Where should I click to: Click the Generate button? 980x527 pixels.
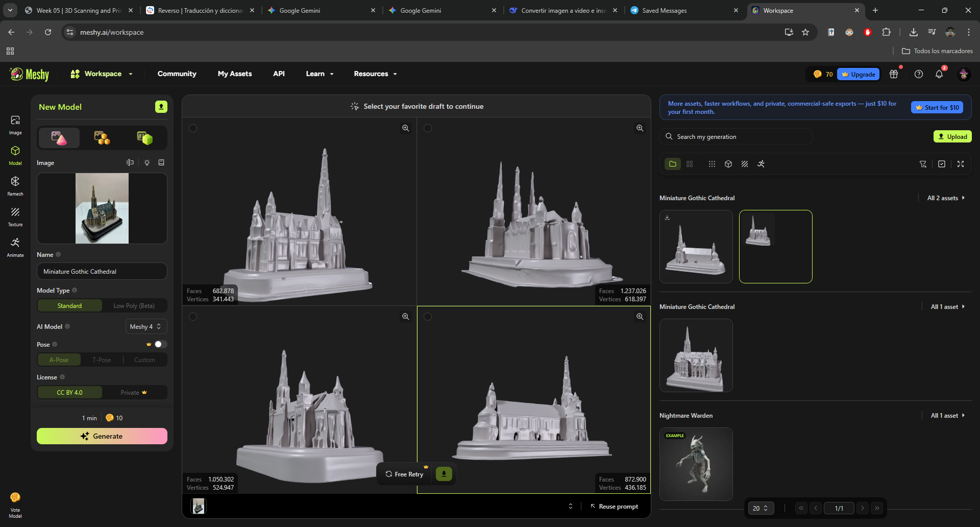(x=102, y=436)
